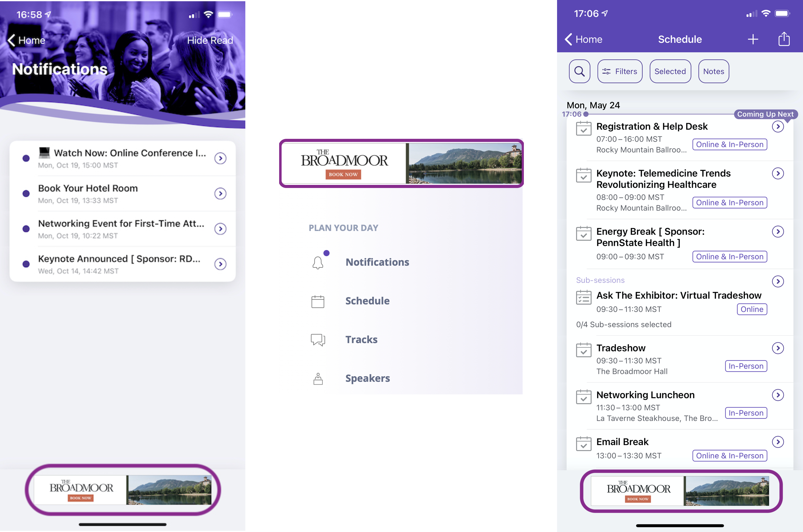Image resolution: width=803 pixels, height=532 pixels.
Task: Toggle calendar check for Email Break
Action: 584,444
